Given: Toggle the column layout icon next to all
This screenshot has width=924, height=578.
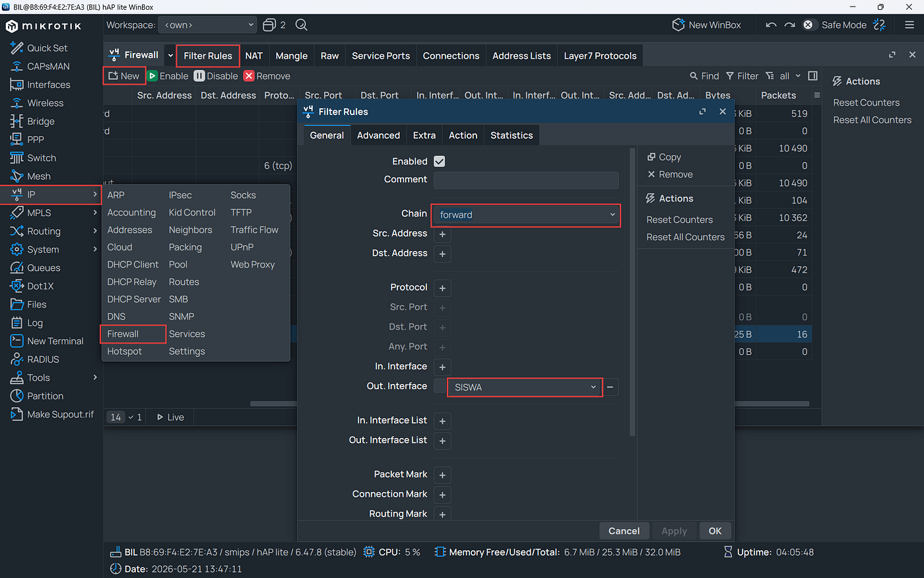Looking at the screenshot, I should pos(813,76).
